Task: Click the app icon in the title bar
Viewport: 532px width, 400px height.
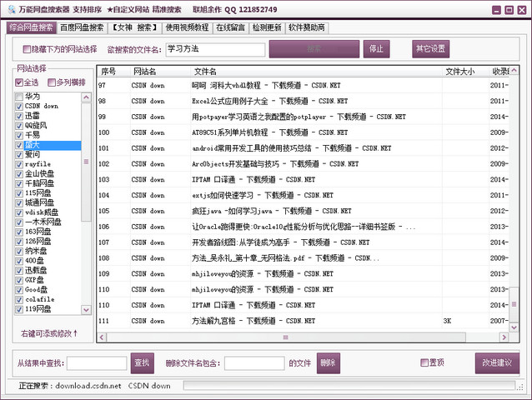Action: (10, 9)
